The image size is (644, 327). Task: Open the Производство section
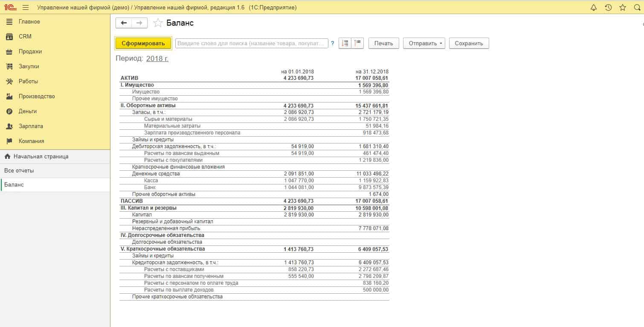coord(37,96)
